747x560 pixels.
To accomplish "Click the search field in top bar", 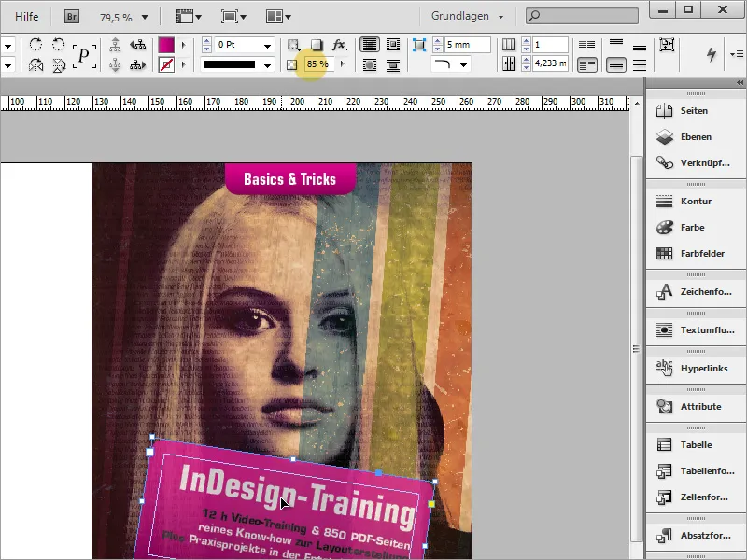I will [x=582, y=16].
